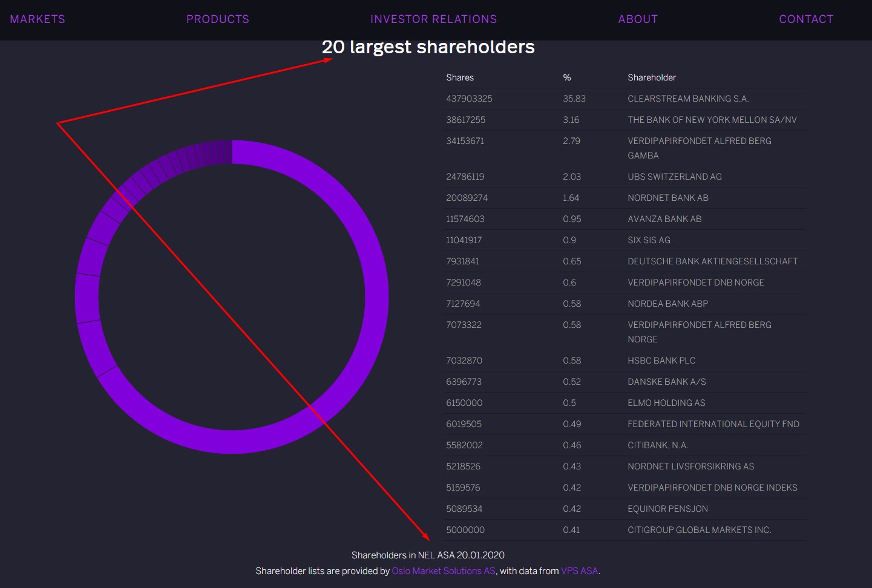Click the Shareholder column header
872x588 pixels.
click(x=652, y=77)
